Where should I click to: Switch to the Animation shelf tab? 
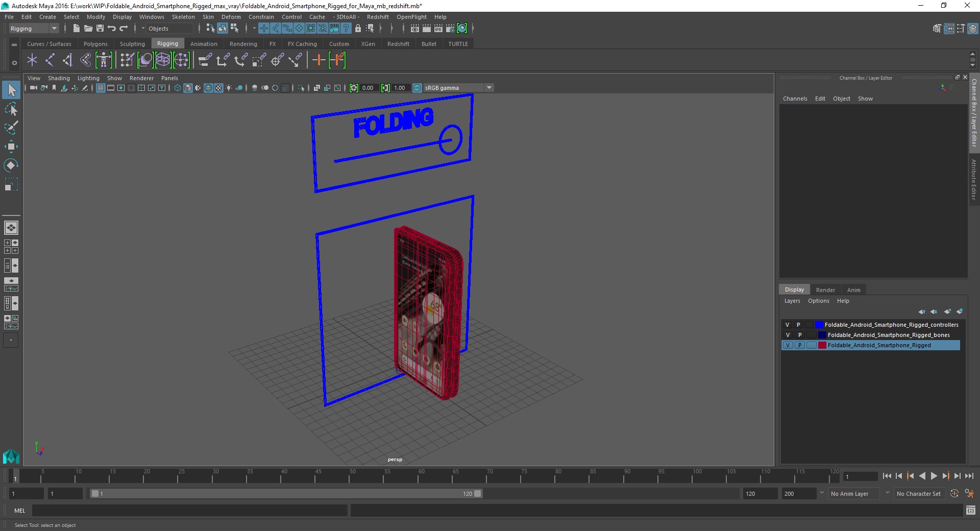204,44
